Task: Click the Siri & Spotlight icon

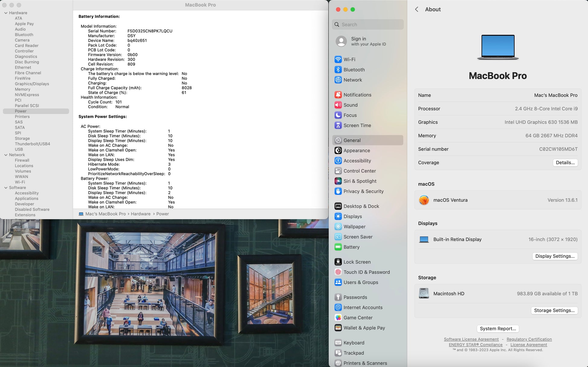Action: tap(338, 181)
